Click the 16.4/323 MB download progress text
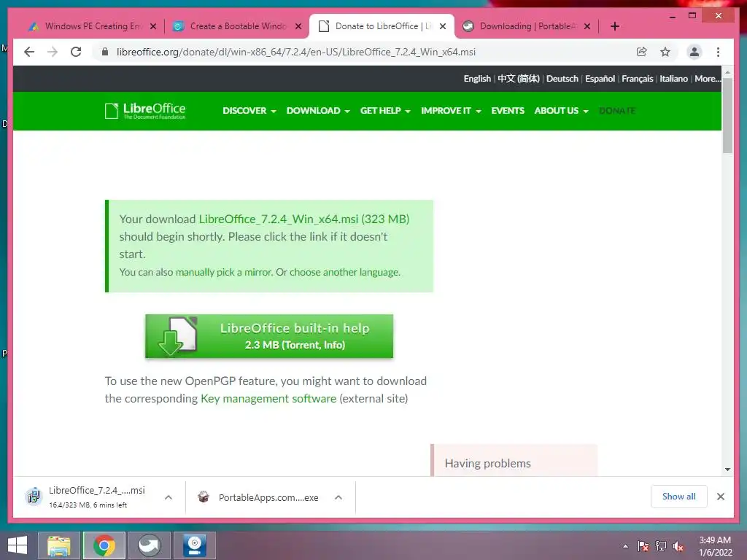The image size is (747, 560). coord(88,505)
